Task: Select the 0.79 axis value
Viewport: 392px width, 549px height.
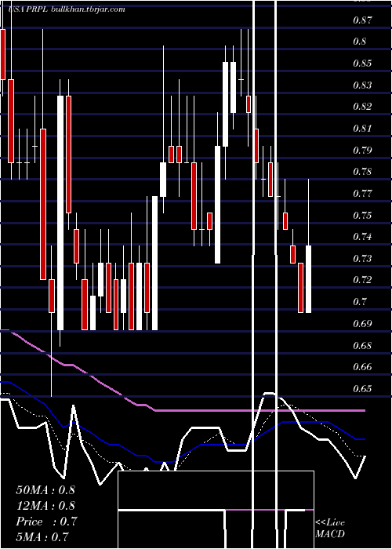Action: (x=362, y=151)
